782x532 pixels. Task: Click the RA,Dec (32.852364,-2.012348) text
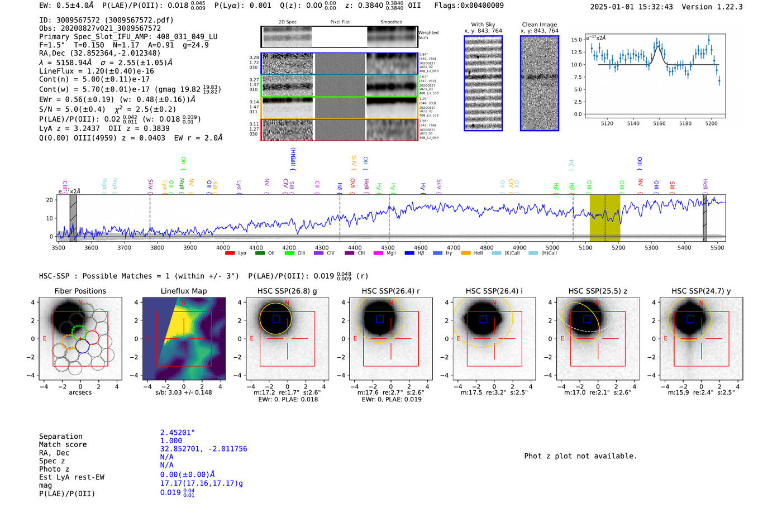coord(100,53)
